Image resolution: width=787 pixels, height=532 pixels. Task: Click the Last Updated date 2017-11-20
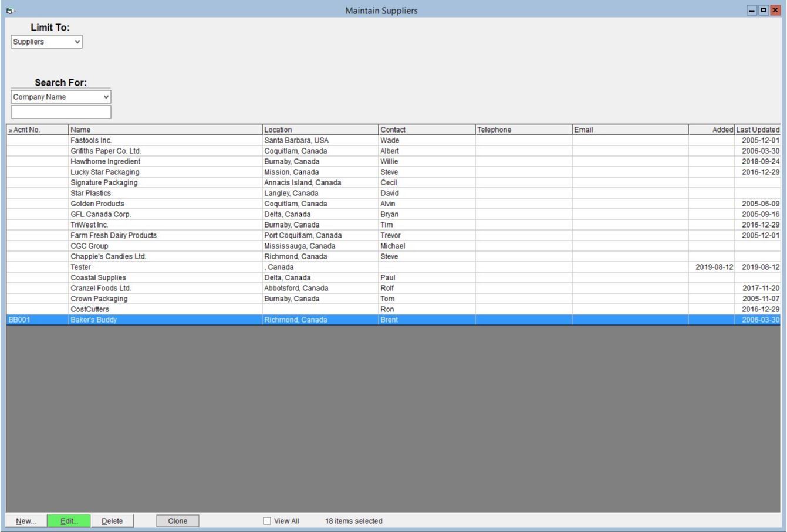pos(761,288)
